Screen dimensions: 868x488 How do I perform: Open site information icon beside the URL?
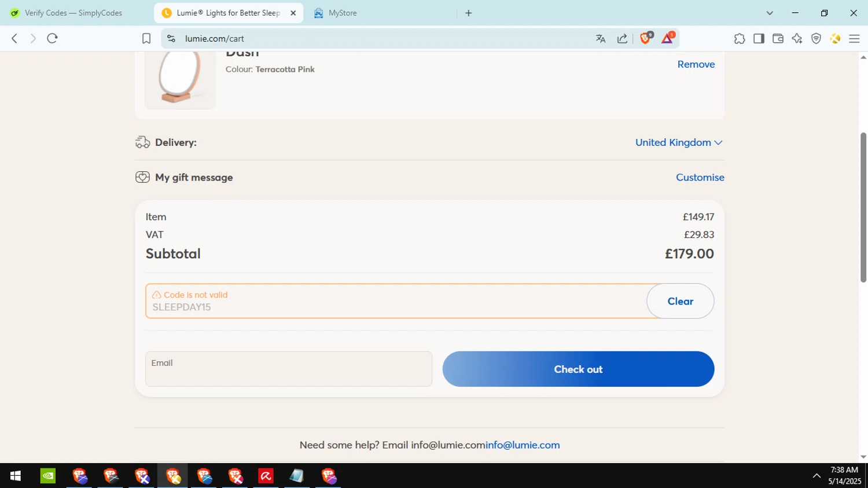[x=171, y=38]
